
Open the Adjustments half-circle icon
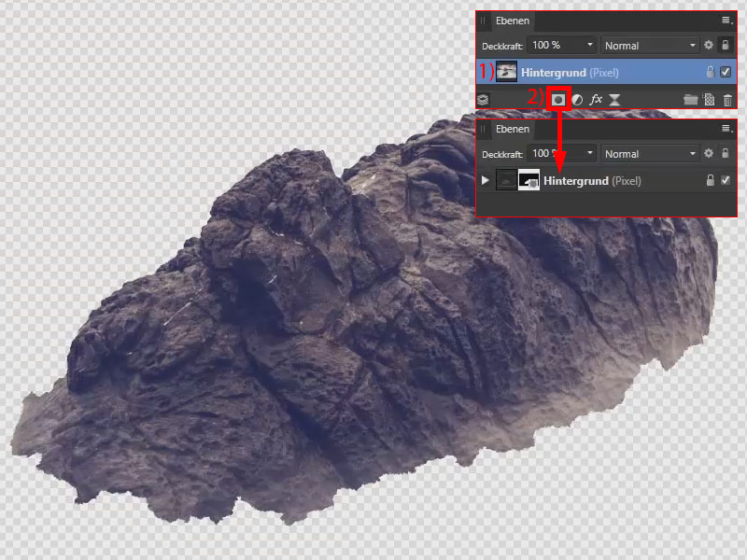[x=577, y=100]
